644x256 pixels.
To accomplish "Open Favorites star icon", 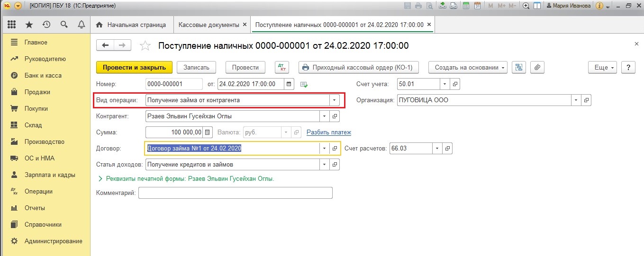I will coord(29,25).
